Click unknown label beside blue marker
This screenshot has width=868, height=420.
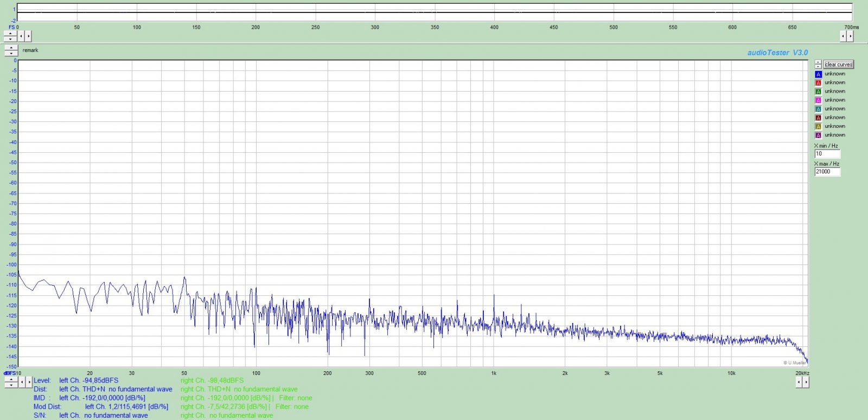[835, 74]
